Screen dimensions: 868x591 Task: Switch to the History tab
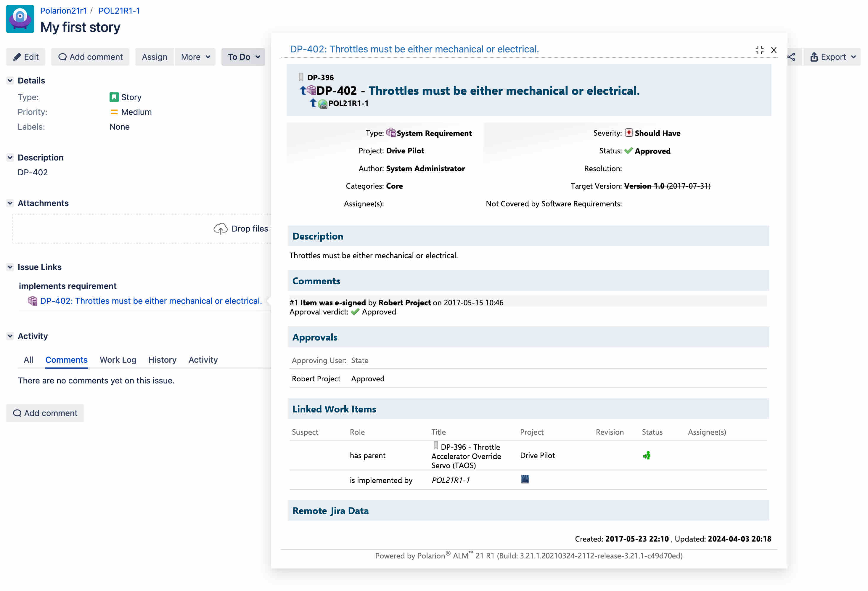[x=162, y=360]
